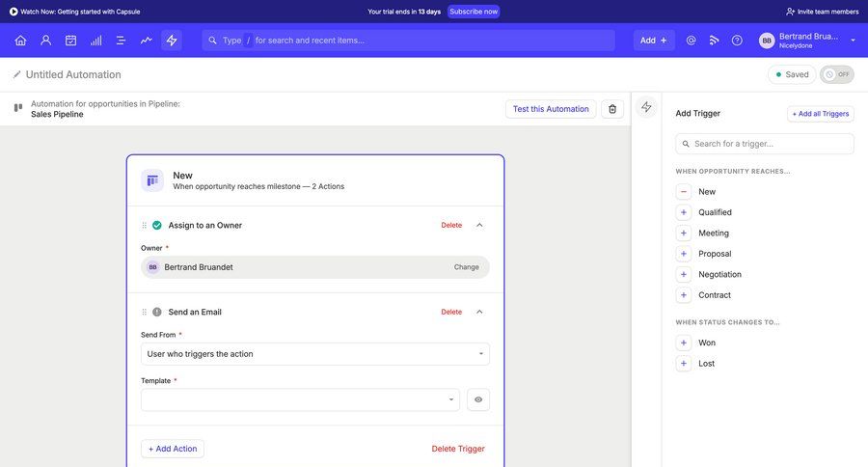Open the Template dropdown
Screen dimensions: 868x467
coord(300,399)
